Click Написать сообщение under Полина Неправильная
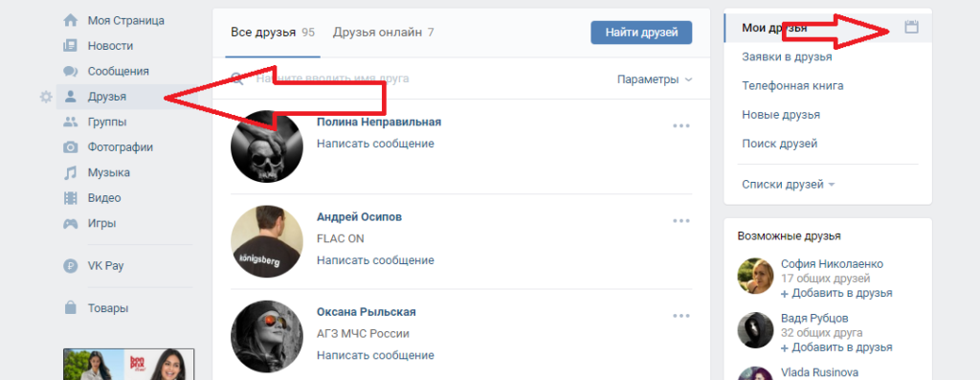The height and width of the screenshot is (380, 980). [x=375, y=144]
